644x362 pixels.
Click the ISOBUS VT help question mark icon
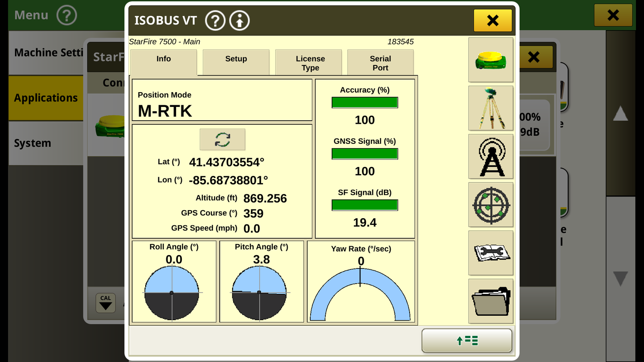215,20
